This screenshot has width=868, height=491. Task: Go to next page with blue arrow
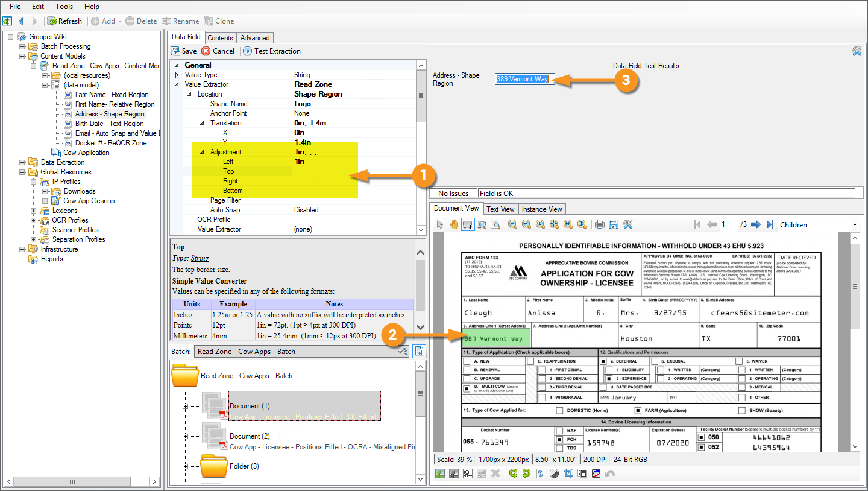755,224
